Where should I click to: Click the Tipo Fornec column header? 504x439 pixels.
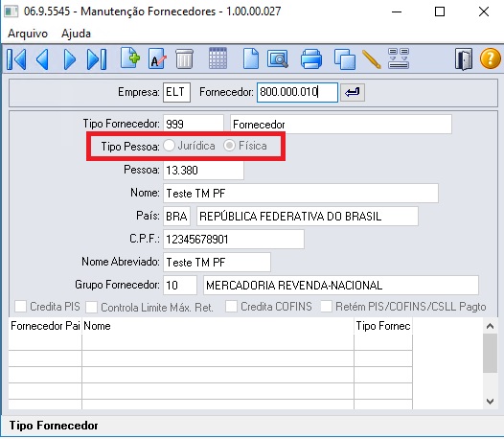pos(383,326)
